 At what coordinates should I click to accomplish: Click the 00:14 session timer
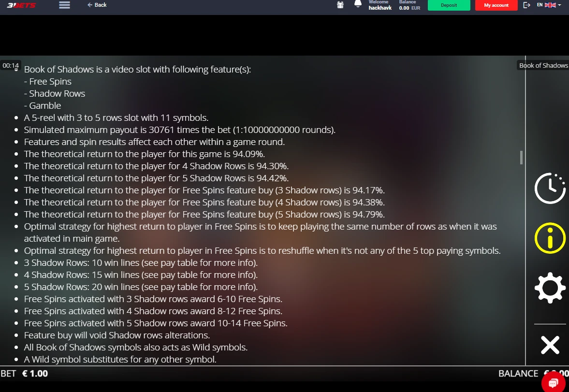click(11, 66)
